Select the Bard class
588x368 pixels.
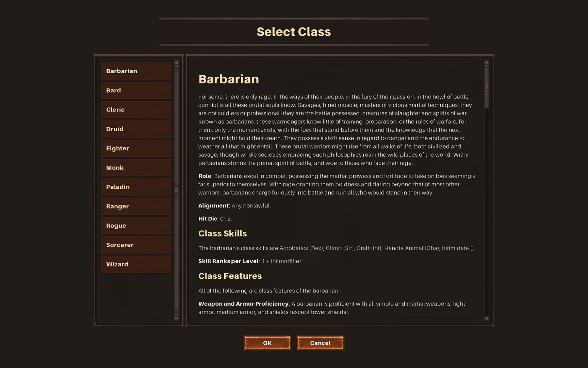tap(136, 90)
